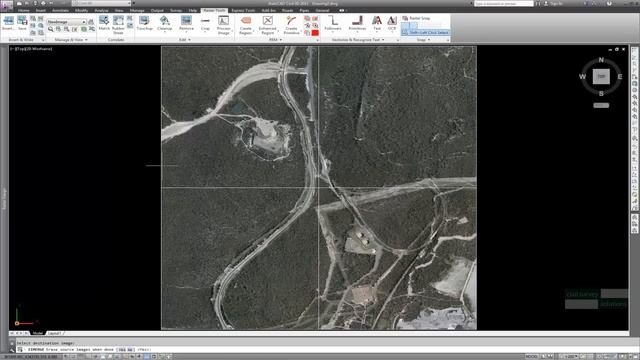Screen dimensions: 640x360
Task: Click the Primitives vectorize tool
Action: (357, 23)
